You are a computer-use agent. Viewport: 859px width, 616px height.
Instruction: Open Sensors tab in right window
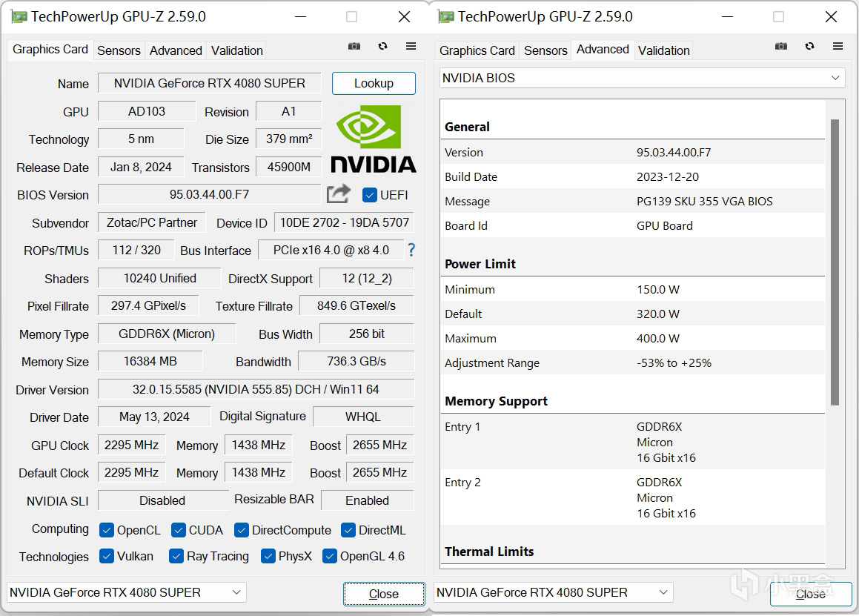tap(545, 50)
